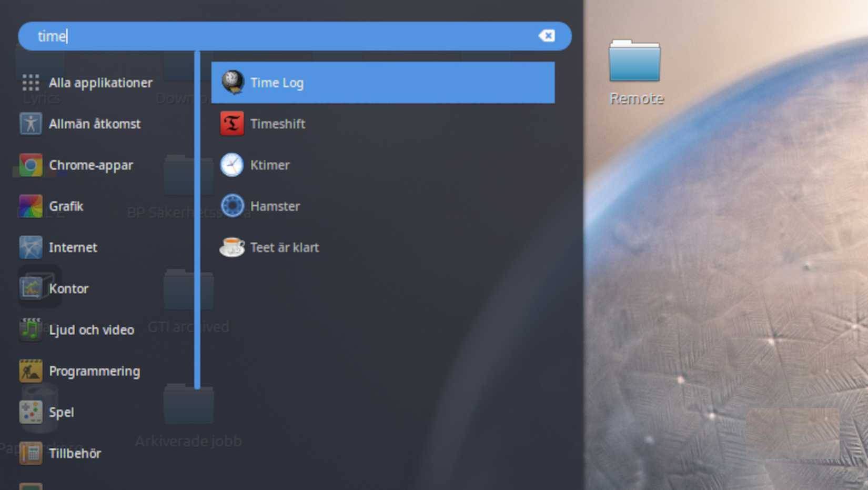
Task: Click inside the search input field
Action: click(210, 36)
